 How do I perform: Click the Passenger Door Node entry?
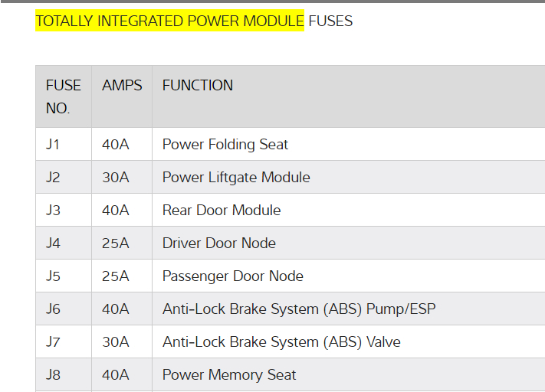[233, 276]
